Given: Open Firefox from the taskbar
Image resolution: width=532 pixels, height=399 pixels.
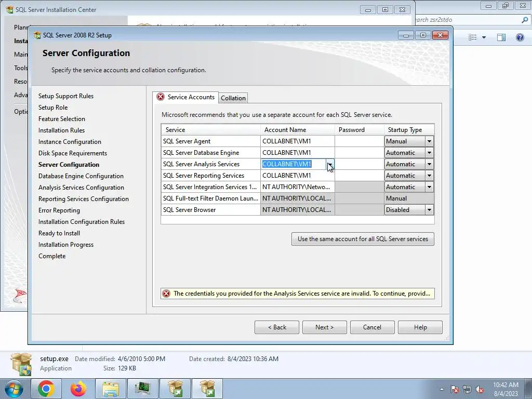Looking at the screenshot, I should coord(78,389).
